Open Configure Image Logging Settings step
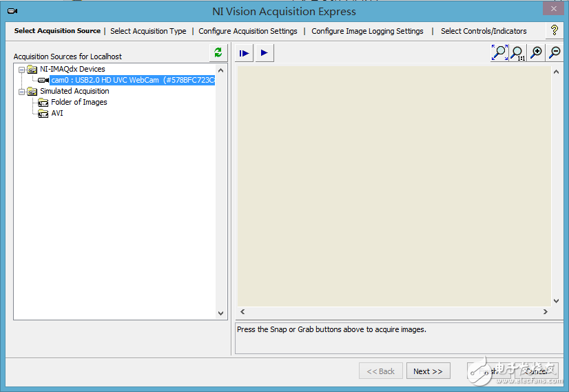Image resolution: width=569 pixels, height=392 pixels. click(367, 31)
